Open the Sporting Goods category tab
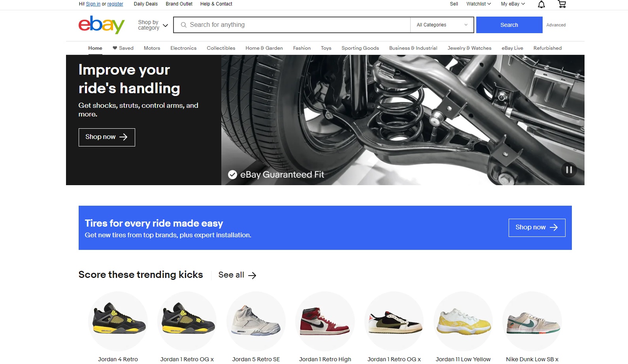Image resolution: width=628 pixels, height=364 pixels. tap(360, 48)
